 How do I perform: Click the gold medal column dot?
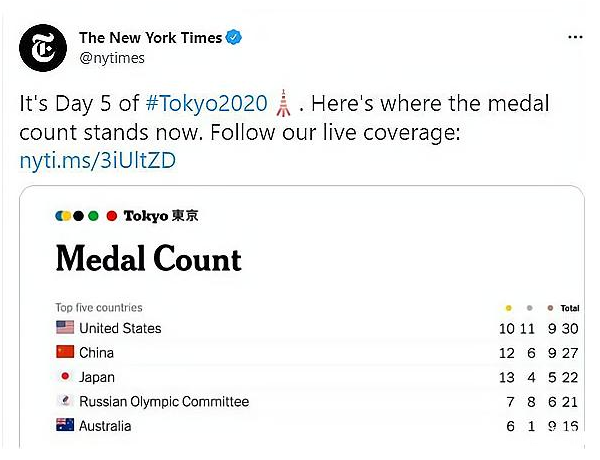tap(509, 308)
